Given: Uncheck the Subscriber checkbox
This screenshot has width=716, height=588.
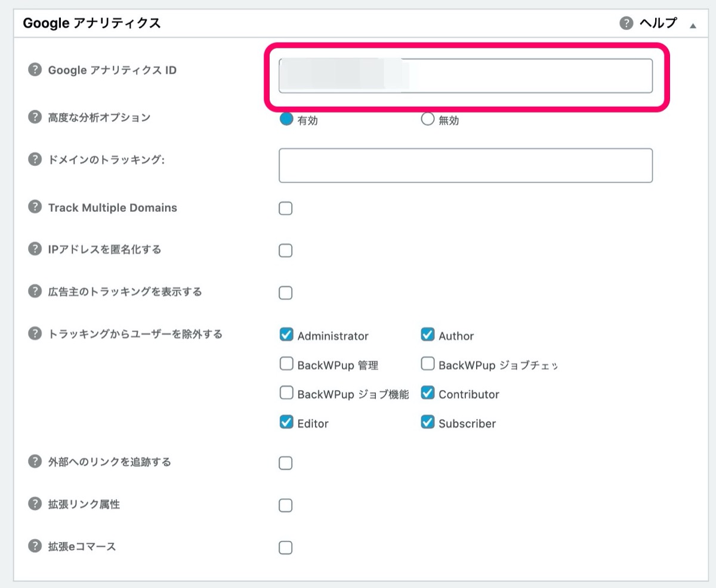Looking at the screenshot, I should pos(427,422).
